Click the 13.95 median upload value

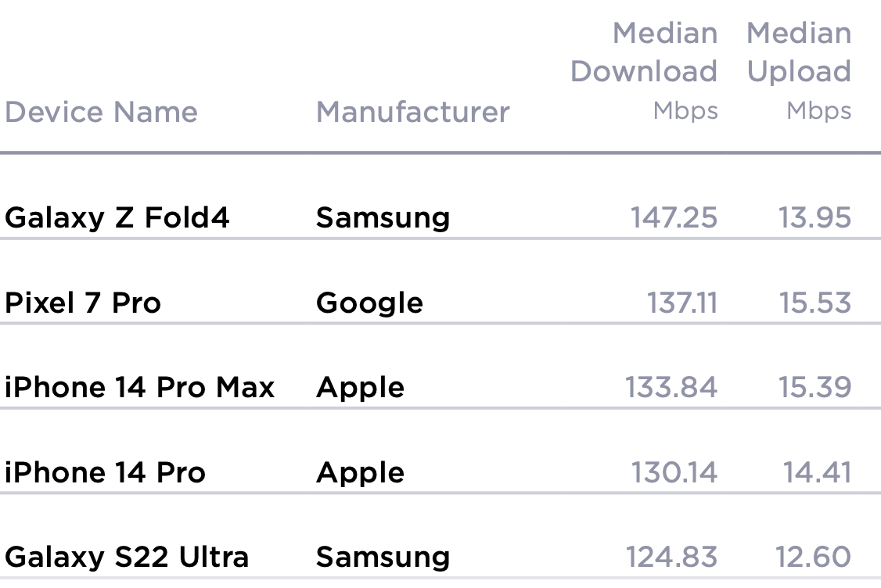[x=814, y=217]
